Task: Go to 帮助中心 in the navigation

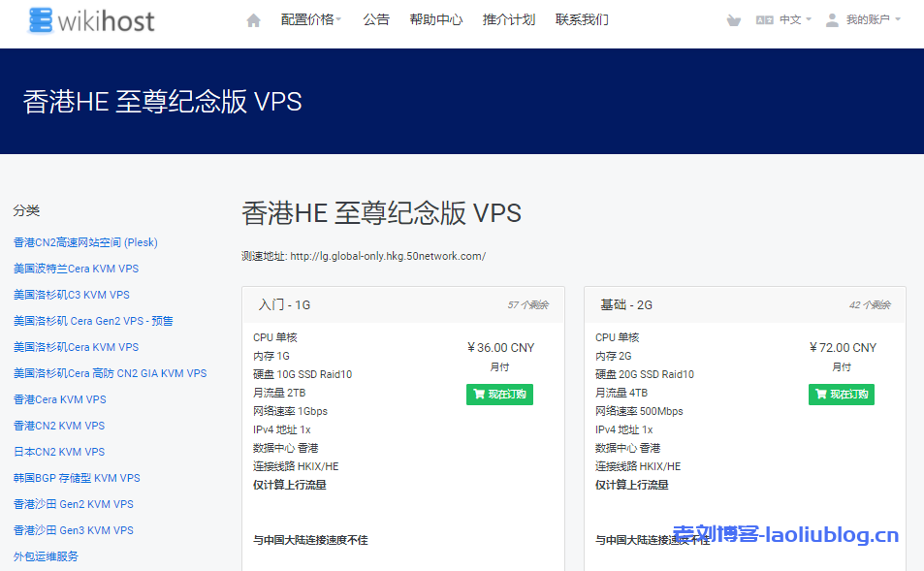Action: (435, 20)
